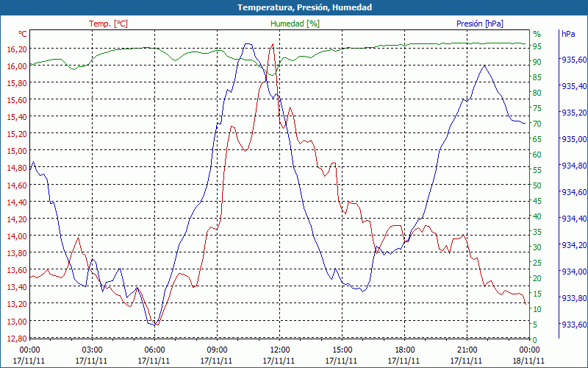Image resolution: width=588 pixels, height=368 pixels.
Task: Select the 15,60 temperature tick label
Action: click(x=17, y=100)
